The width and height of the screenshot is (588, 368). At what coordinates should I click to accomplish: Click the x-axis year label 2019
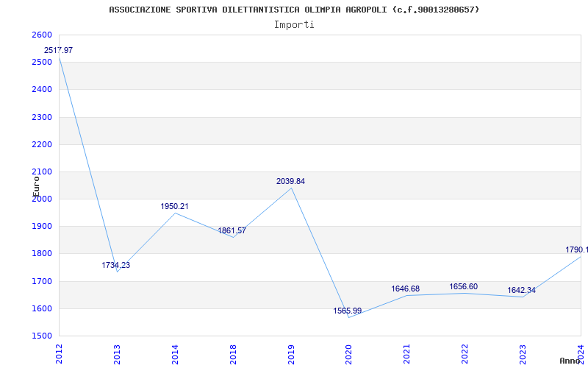(291, 354)
